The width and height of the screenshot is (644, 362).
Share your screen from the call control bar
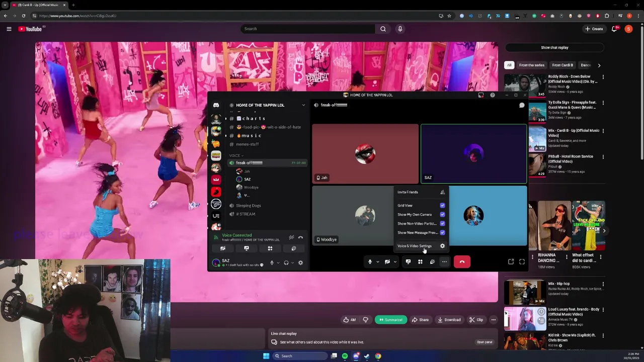click(x=408, y=261)
